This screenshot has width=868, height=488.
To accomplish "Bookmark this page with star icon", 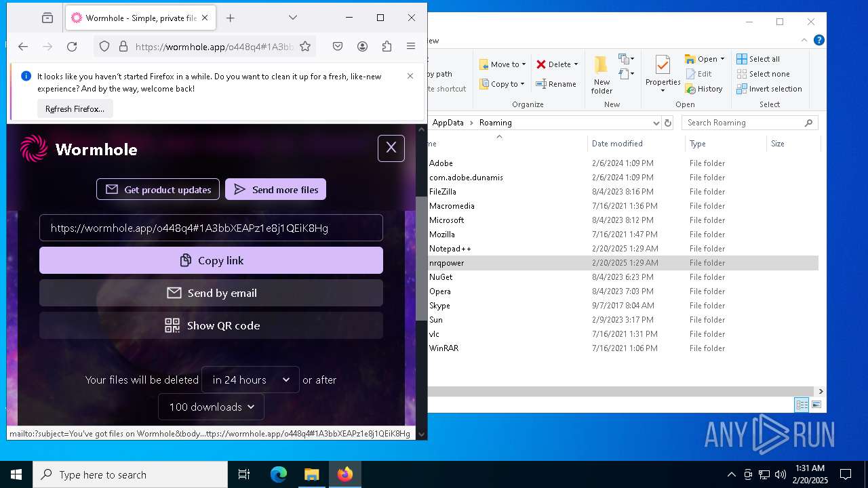I will pyautogui.click(x=305, y=46).
